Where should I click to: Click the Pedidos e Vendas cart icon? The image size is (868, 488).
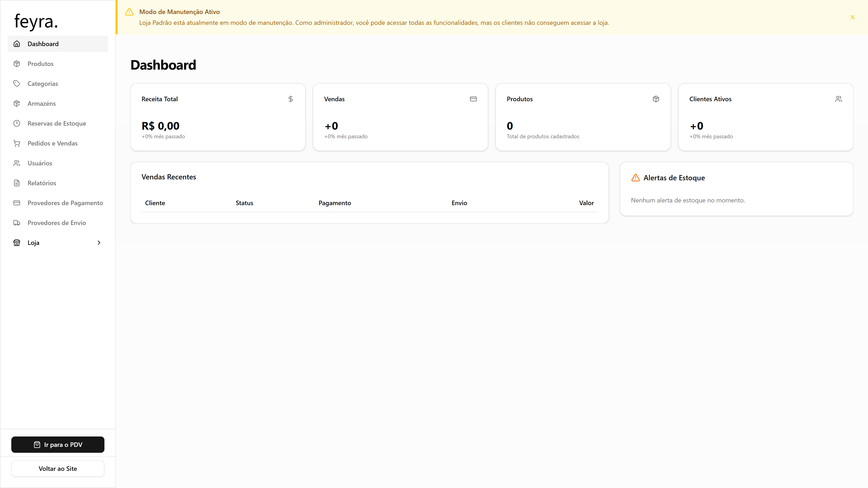pos(17,143)
